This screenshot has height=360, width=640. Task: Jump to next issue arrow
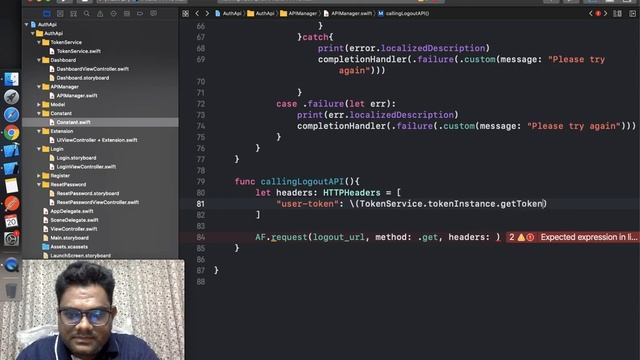pos(605,13)
